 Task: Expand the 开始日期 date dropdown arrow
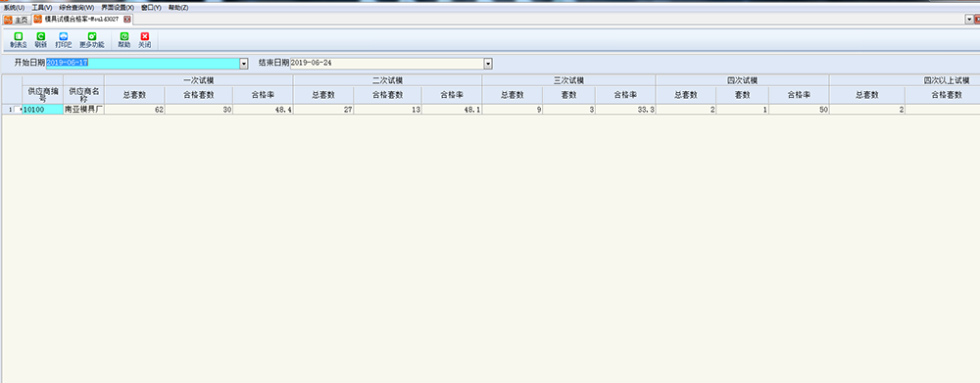point(244,63)
